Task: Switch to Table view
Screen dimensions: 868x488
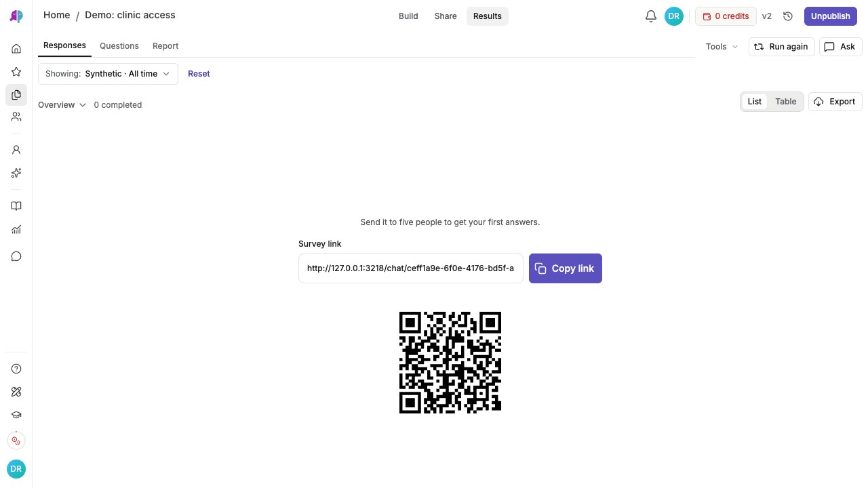Action: [786, 102]
